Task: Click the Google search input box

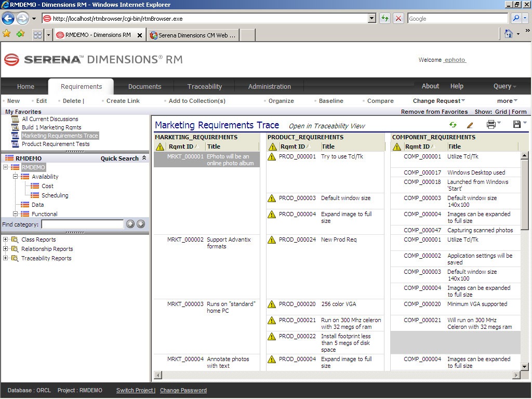Action: pos(458,18)
